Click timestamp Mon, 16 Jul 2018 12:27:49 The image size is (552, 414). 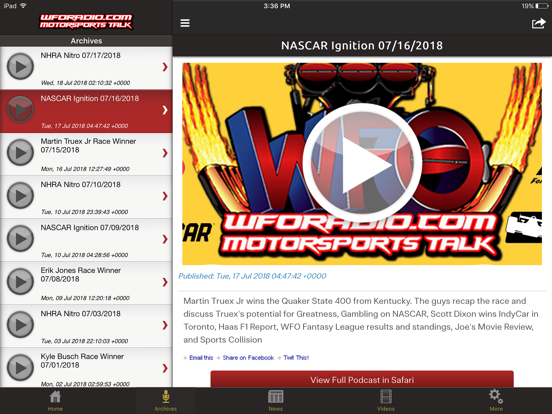(x=85, y=169)
